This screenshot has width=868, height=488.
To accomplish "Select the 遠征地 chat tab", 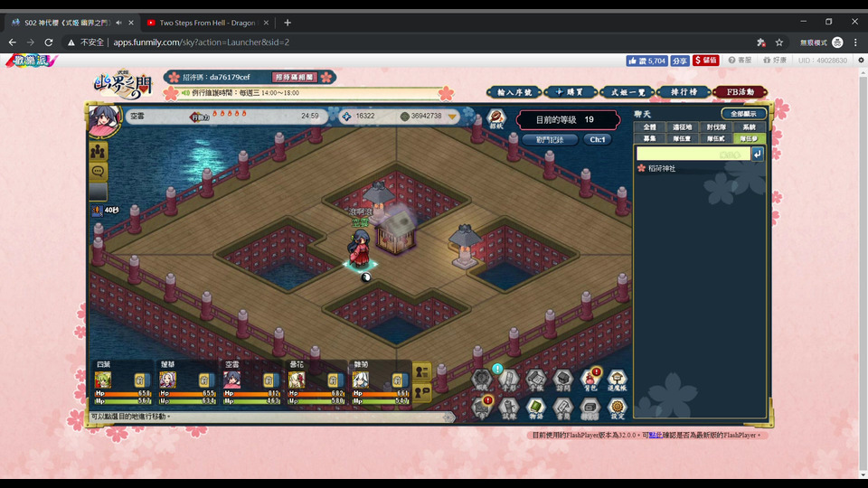I will click(682, 127).
